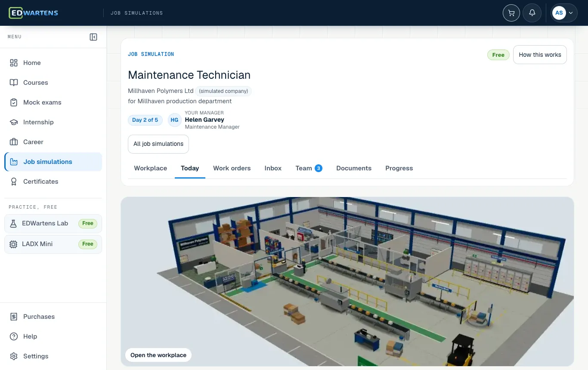This screenshot has width=588, height=370.
Task: Click the LADX Mini chip icon
Action: (13, 244)
